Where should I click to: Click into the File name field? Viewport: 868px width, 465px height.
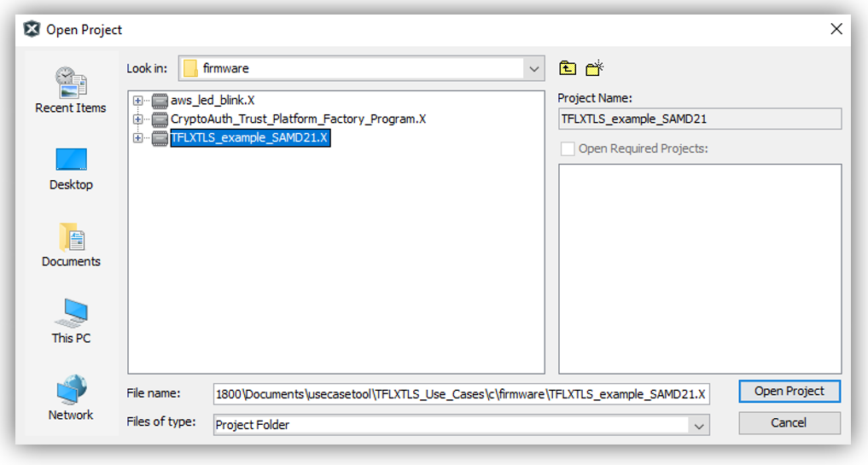point(461,393)
